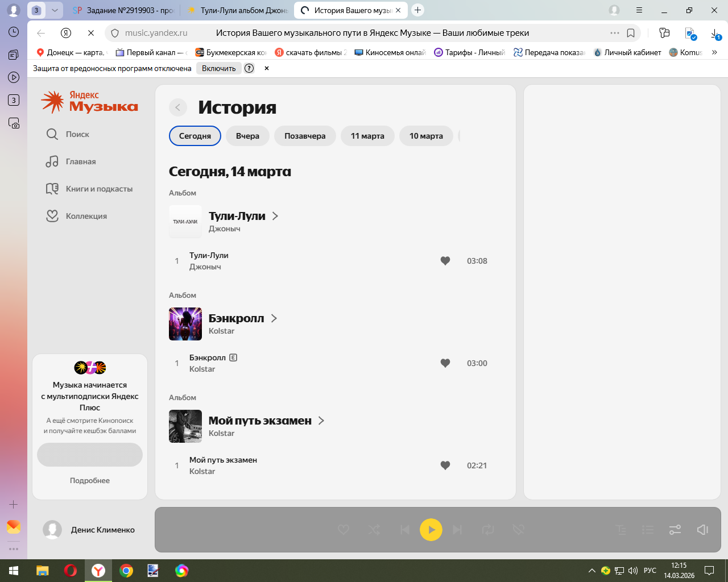Click the address bar URL music.yandex.ru
Image resolution: width=728 pixels, height=582 pixels.
[156, 33]
